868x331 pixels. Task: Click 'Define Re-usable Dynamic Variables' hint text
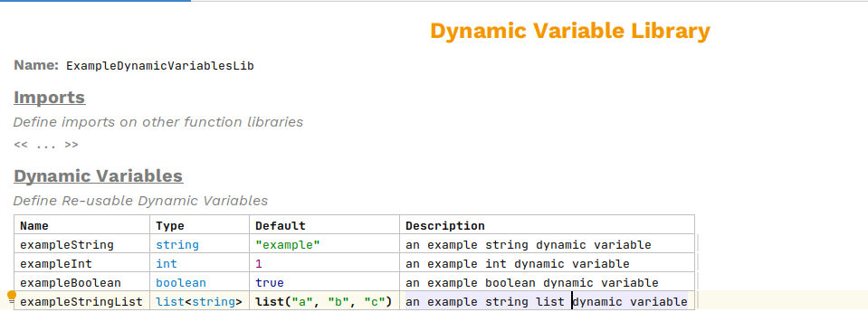140,201
